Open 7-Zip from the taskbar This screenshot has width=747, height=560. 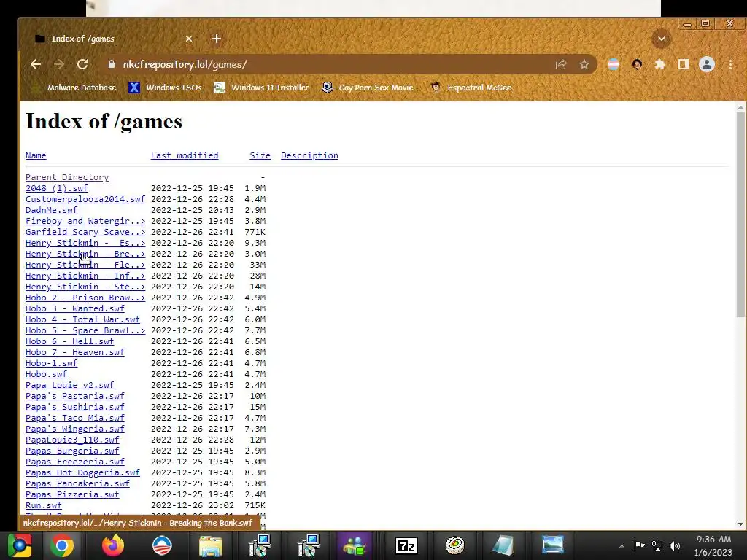[406, 545]
